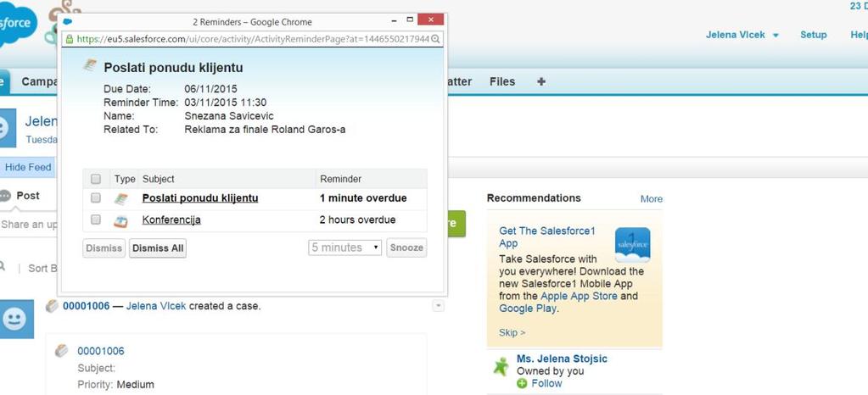The image size is (868, 395).
Task: Click the Type column header
Action: pos(125,179)
